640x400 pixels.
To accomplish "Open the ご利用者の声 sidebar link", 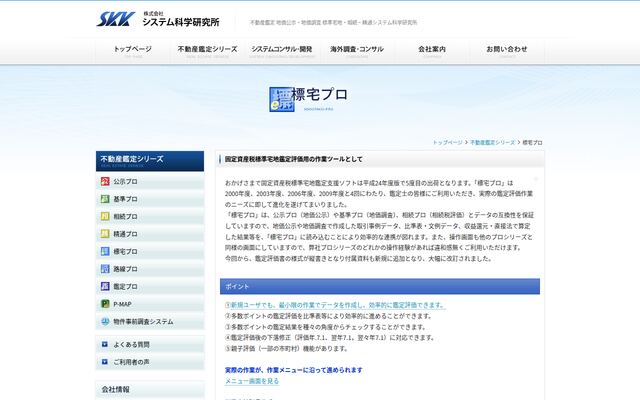I will point(150,362).
